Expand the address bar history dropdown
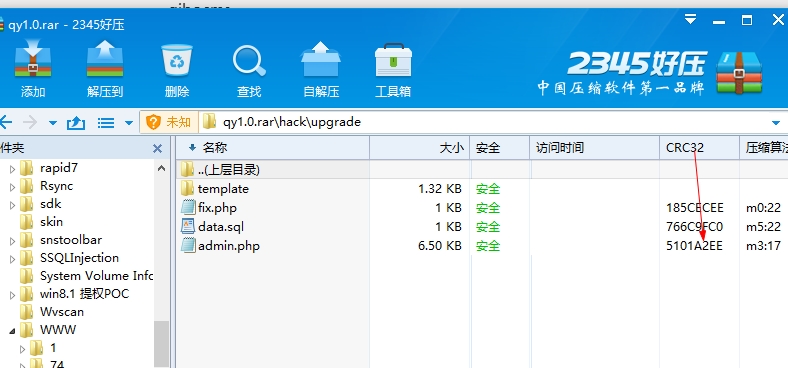788x368 pixels. point(776,123)
